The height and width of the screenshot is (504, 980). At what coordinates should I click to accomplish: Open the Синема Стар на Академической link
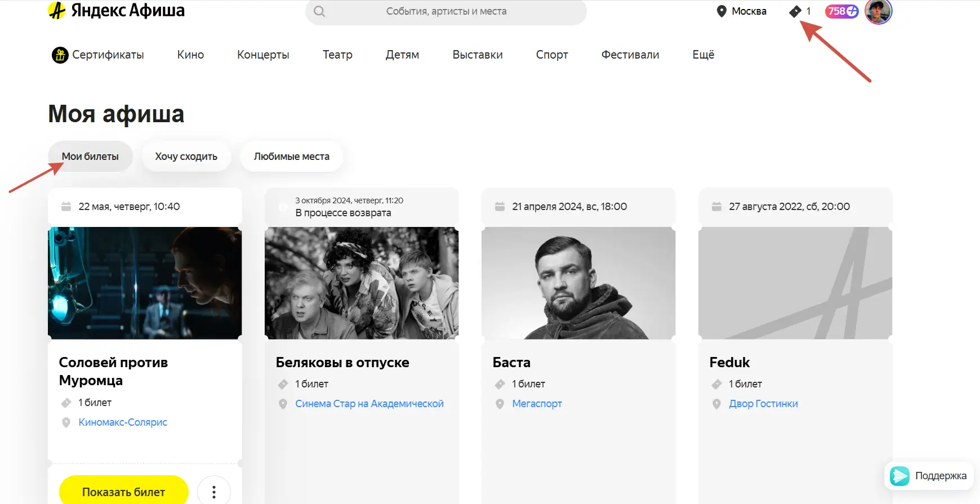369,404
